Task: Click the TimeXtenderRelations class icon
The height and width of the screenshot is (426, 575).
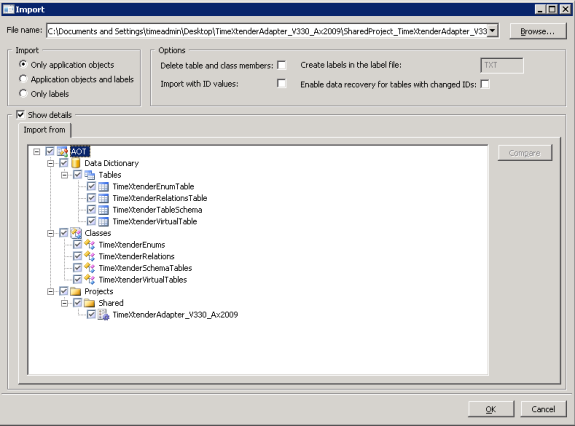Action: click(90, 256)
